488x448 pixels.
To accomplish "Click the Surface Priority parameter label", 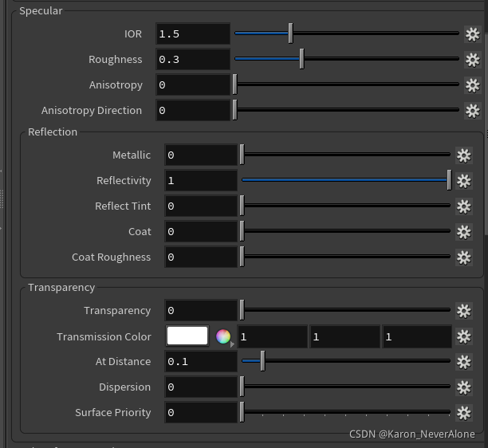I will 113,413.
